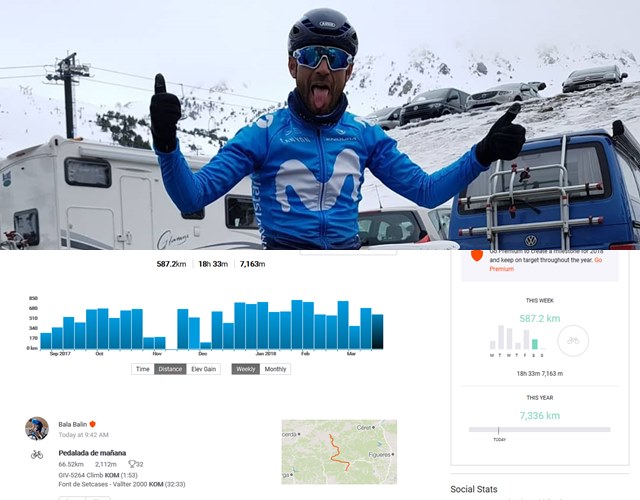The height and width of the screenshot is (500, 640).
Task: Click the Saturday bar in This Week chart
Action: pos(535,344)
